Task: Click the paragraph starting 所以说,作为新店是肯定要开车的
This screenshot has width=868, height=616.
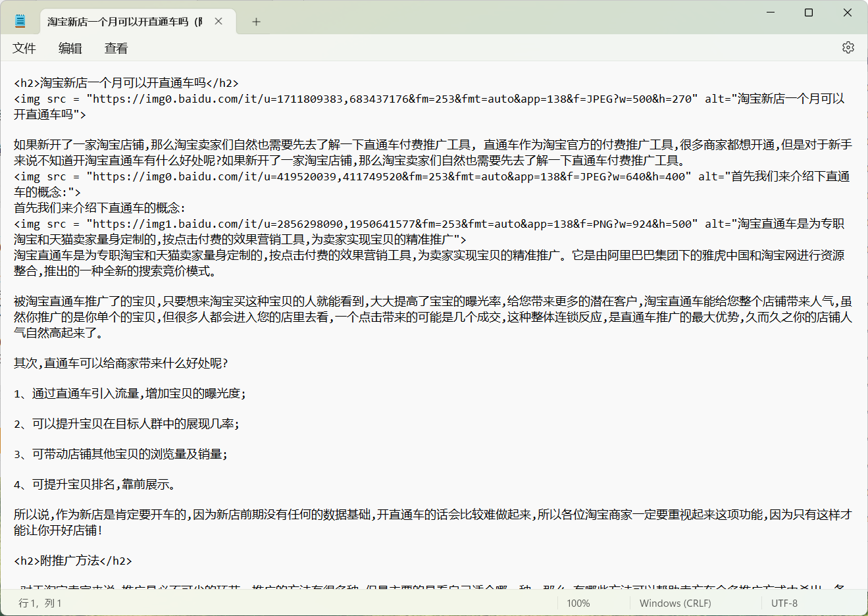Action: tap(433, 523)
